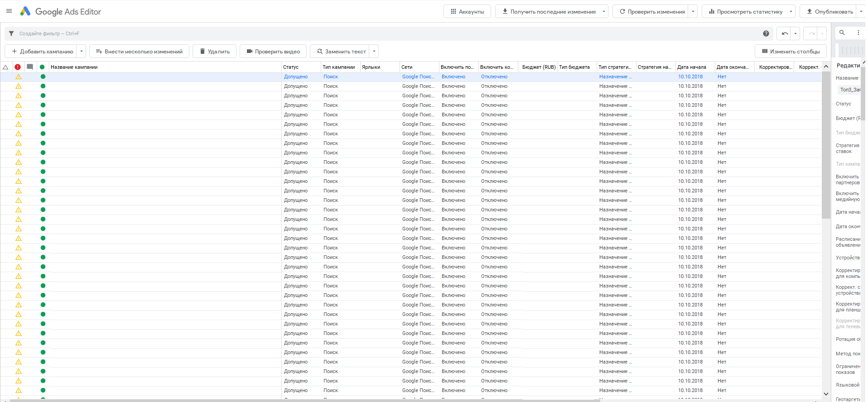
Task: Click the filter help question mark icon
Action: [x=766, y=33]
